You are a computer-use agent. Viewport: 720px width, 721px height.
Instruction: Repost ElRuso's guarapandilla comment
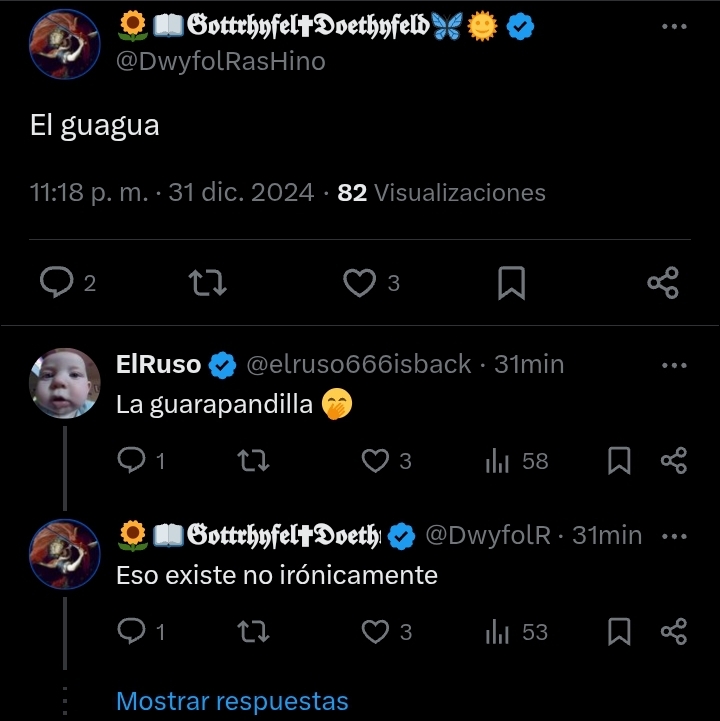pyautogui.click(x=253, y=460)
